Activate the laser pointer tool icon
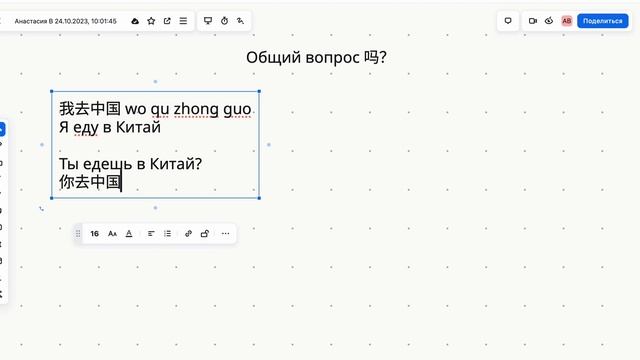The width and height of the screenshot is (640, 360). click(x=240, y=21)
